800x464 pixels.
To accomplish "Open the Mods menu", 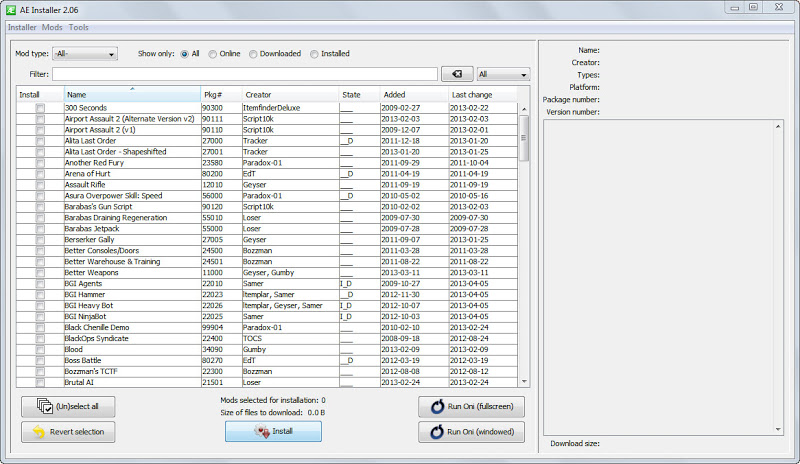I will point(52,27).
